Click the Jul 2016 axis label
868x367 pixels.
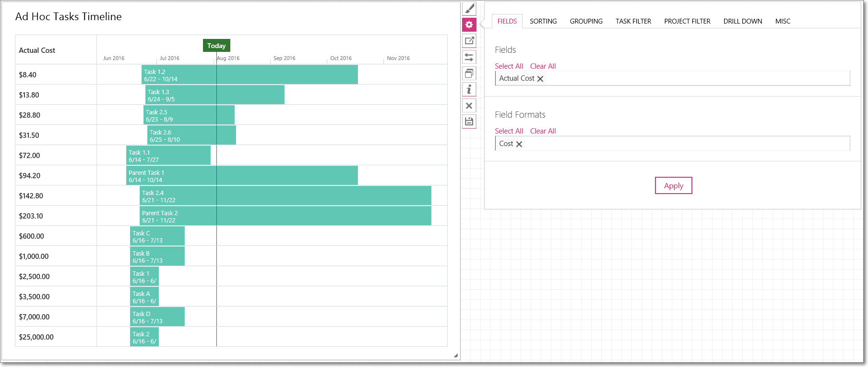pyautogui.click(x=169, y=58)
